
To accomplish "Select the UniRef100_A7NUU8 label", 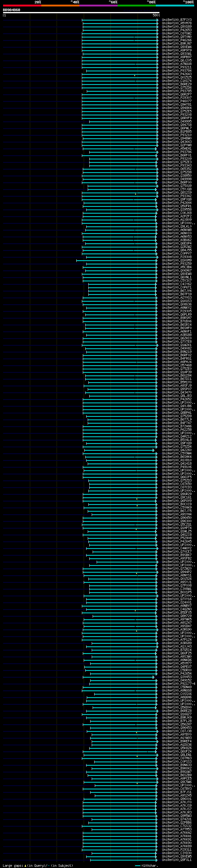I will pyautogui.click(x=176, y=64).
